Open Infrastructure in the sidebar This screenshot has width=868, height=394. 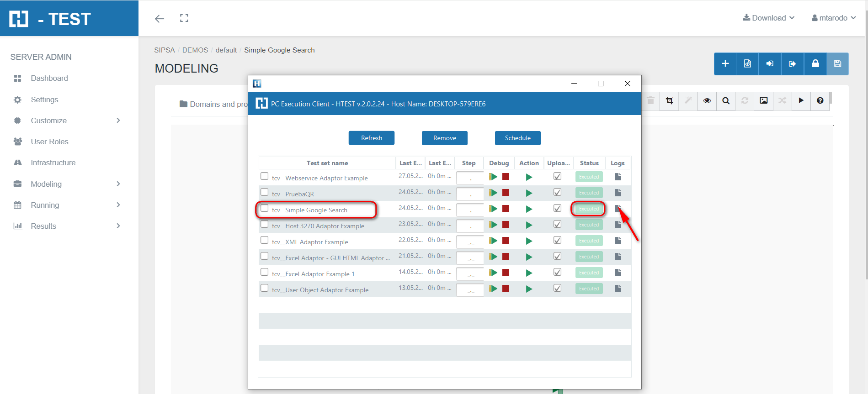(53, 163)
